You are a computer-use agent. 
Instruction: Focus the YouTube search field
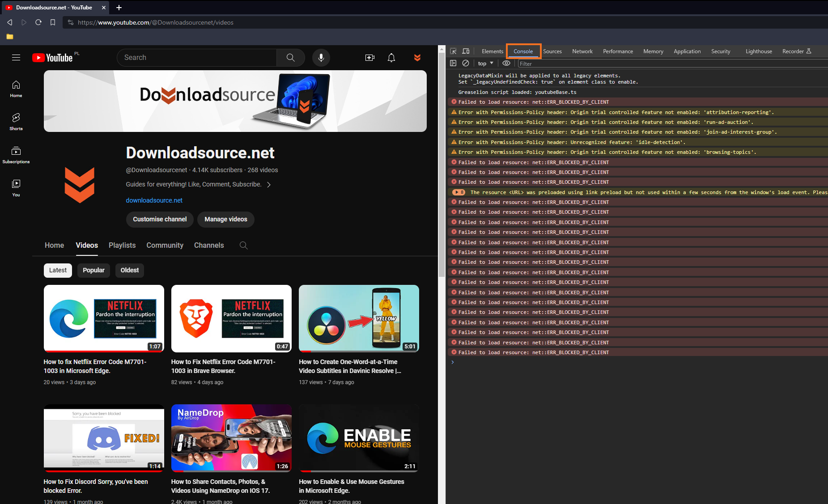pyautogui.click(x=197, y=58)
